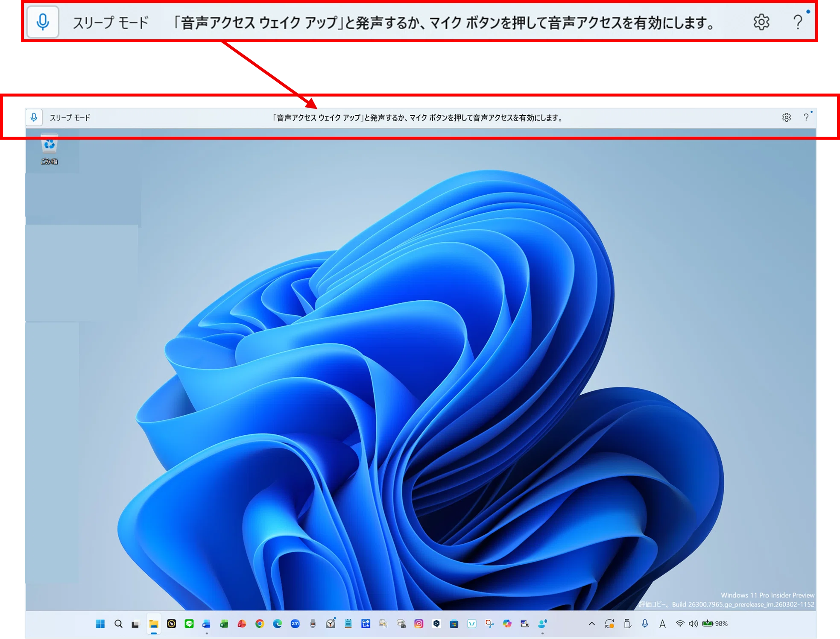
Task: Open Microsoft Word from the taskbar
Action: 207,624
